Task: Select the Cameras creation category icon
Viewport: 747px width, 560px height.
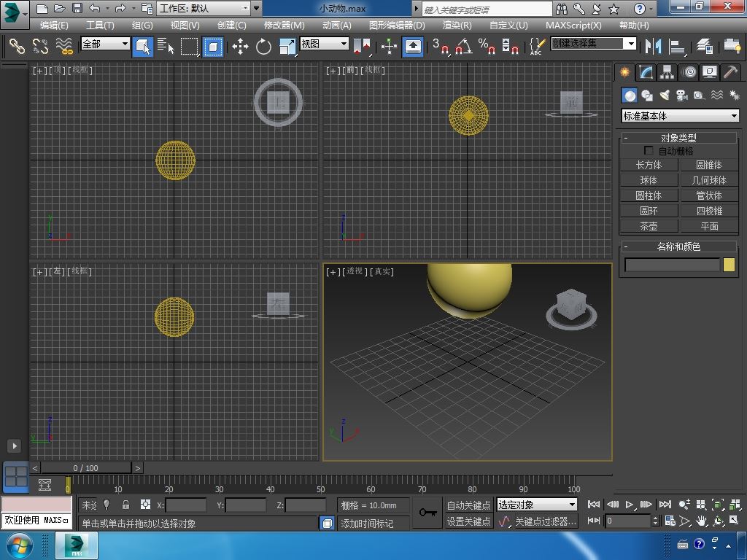Action: click(682, 96)
